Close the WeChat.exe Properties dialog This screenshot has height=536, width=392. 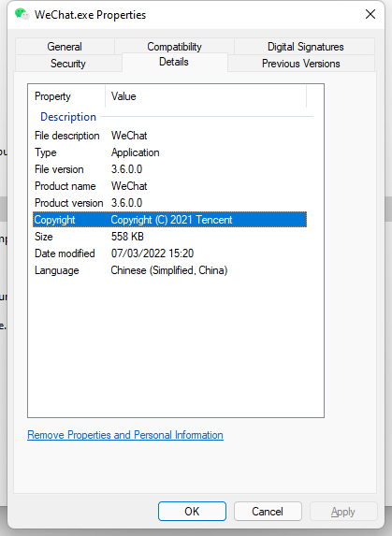coord(370,14)
